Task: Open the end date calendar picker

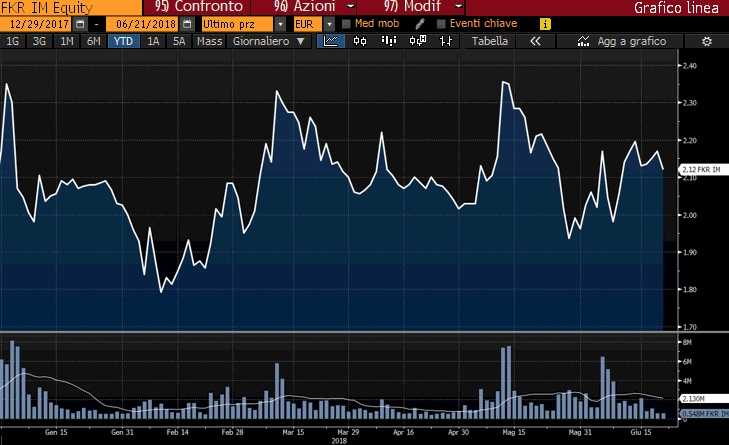Action: [187, 24]
